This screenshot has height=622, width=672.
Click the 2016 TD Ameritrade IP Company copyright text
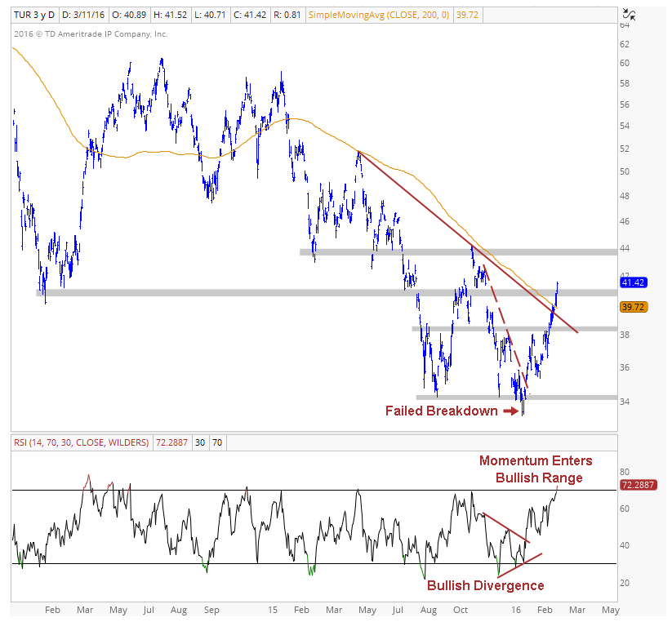point(91,33)
